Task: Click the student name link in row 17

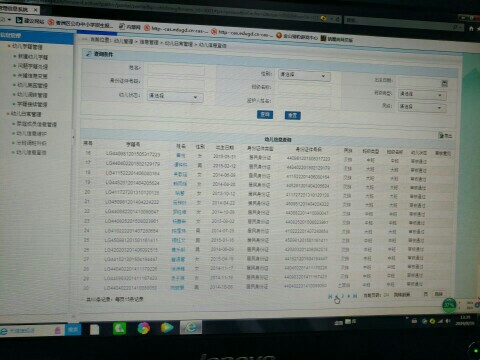Action: point(181,164)
